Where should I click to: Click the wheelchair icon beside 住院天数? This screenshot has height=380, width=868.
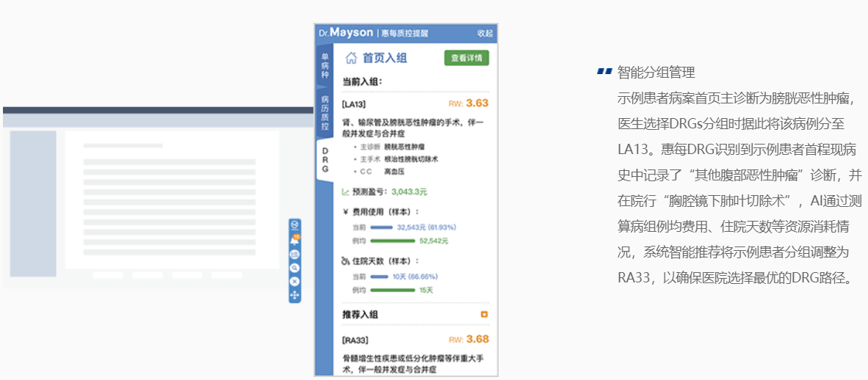tap(345, 261)
